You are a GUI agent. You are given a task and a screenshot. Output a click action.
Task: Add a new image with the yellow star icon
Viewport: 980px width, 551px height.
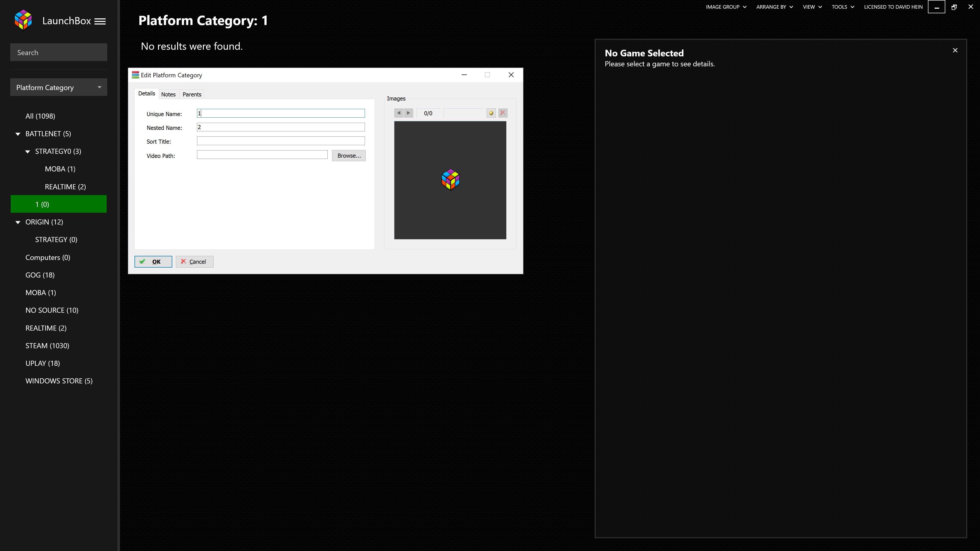click(491, 113)
